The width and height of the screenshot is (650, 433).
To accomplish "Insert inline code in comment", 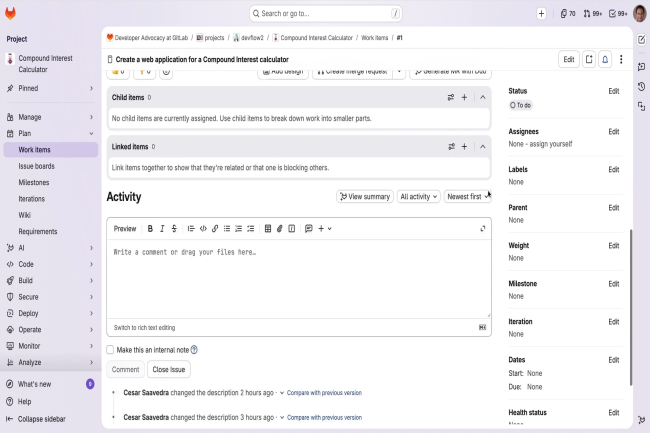I will [x=203, y=229].
